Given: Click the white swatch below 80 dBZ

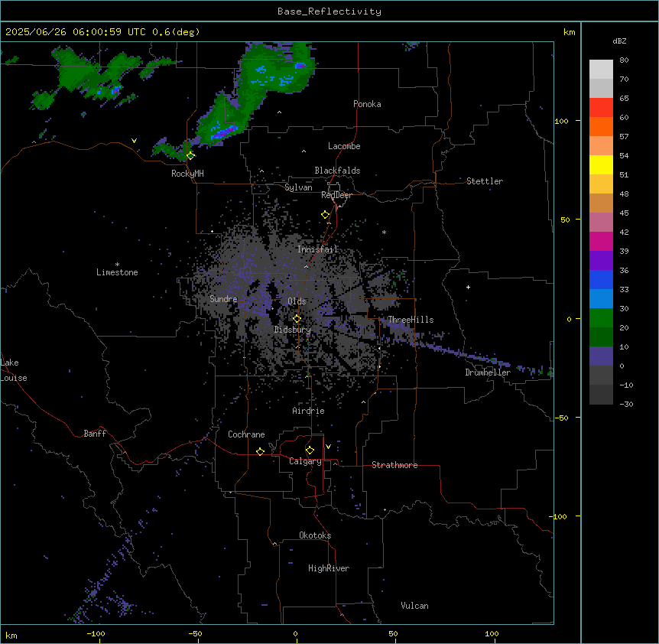Looking at the screenshot, I should point(601,70).
